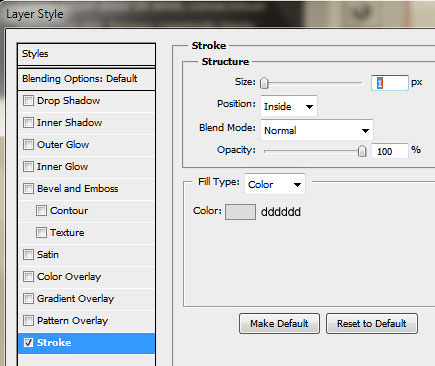The image size is (435, 366).
Task: Open the Position dropdown set to Inside
Action: 289,106
